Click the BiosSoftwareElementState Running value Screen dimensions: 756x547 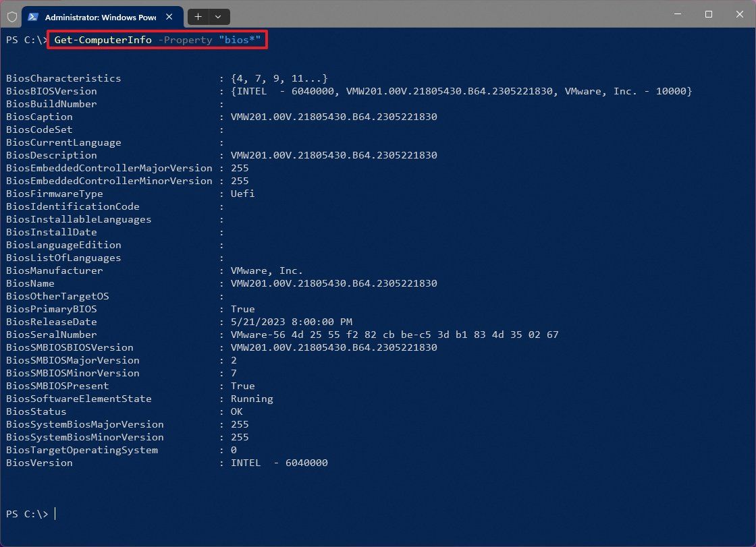(252, 399)
